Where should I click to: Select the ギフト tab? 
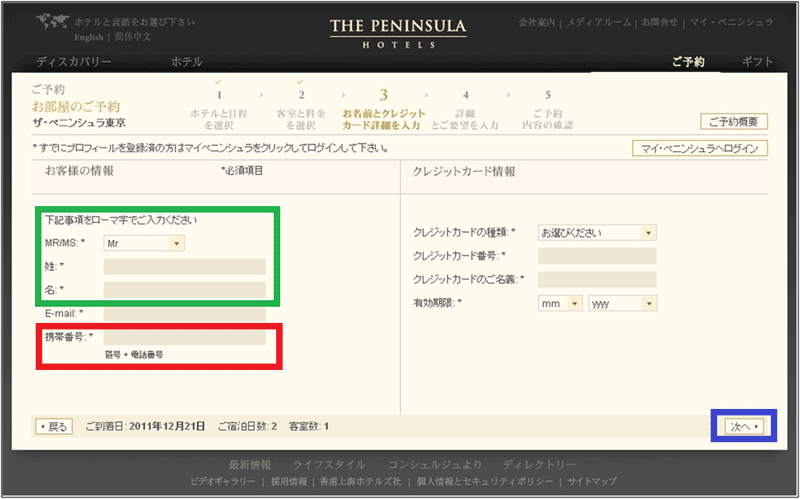757,62
